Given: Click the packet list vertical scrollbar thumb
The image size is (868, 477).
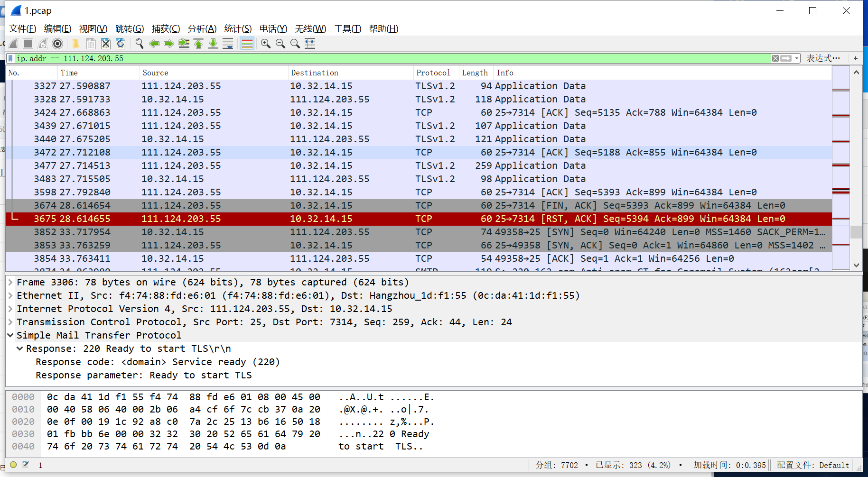Looking at the screenshot, I should 856,232.
